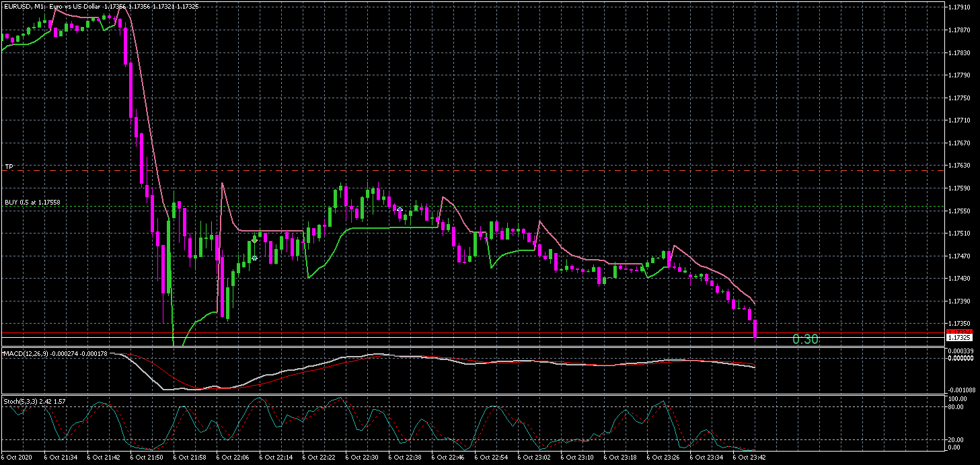Click price scale value 1.17710

[958, 120]
